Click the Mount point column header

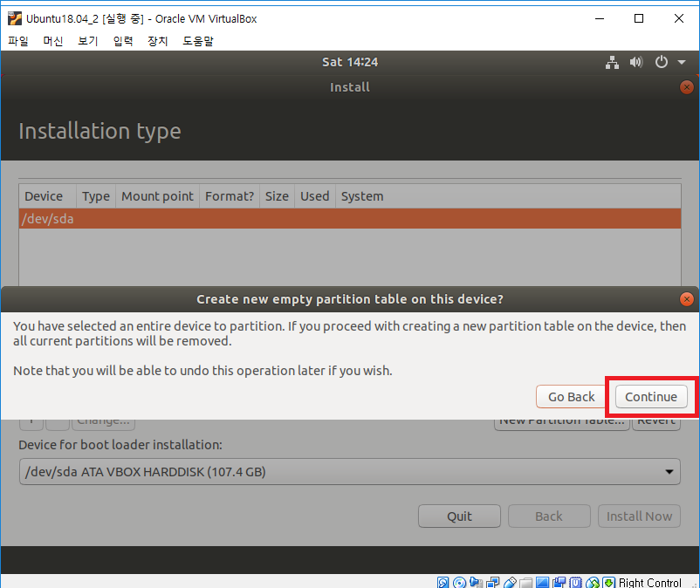(158, 196)
